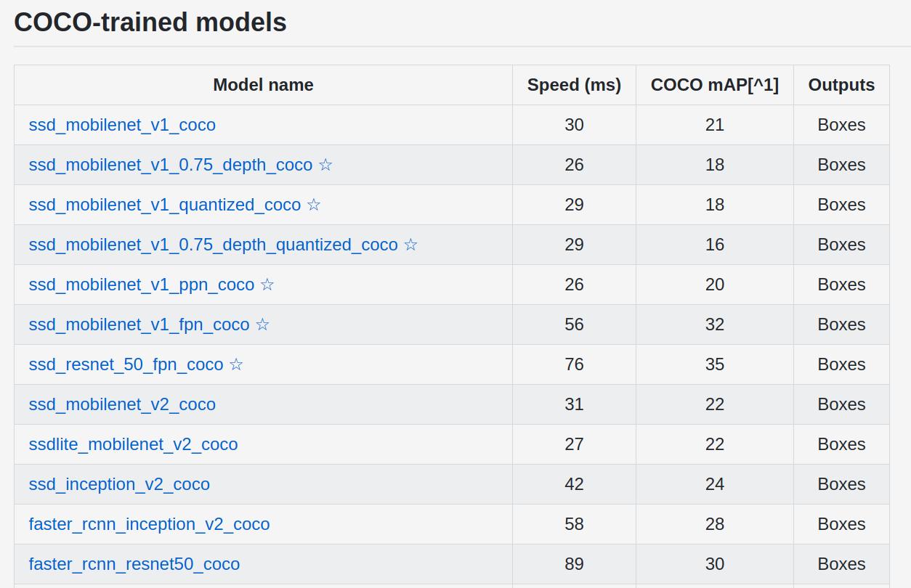Click the star next to ssd_resnet_50_fpn_coco
911x588 pixels.
[236, 364]
